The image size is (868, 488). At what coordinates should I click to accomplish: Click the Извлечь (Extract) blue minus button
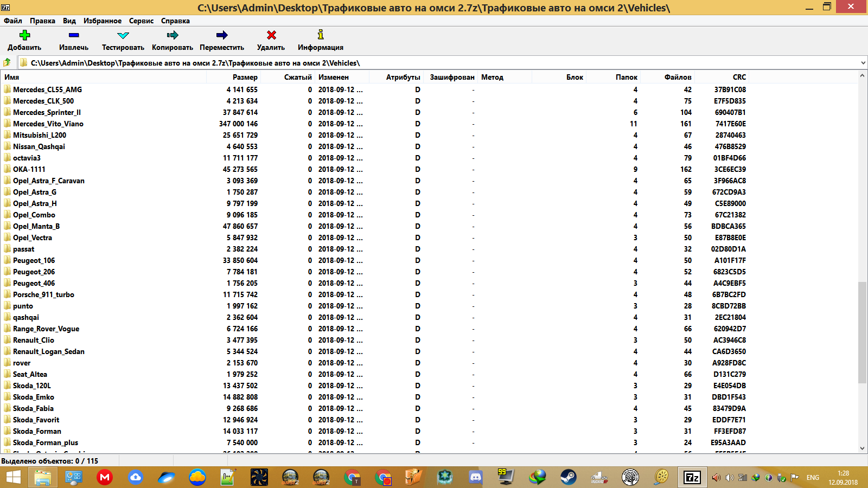coord(74,41)
